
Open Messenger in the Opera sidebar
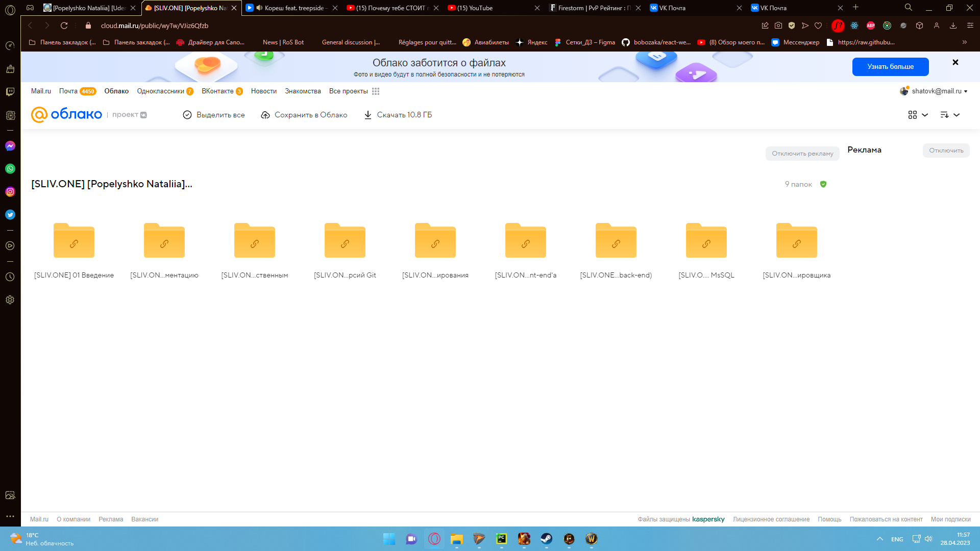click(10, 146)
